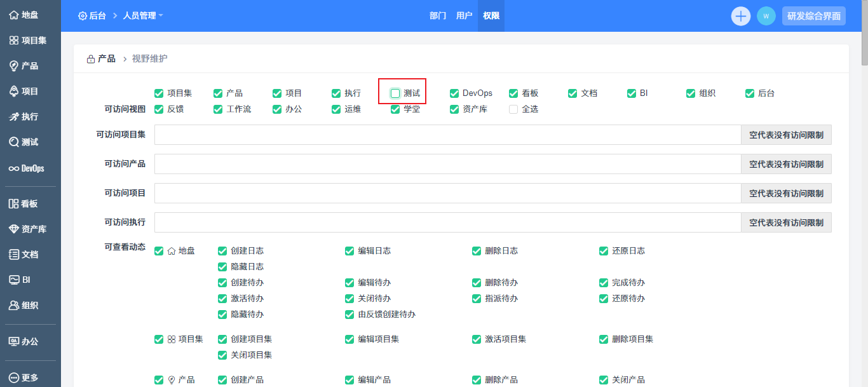Screen dimensions: 868x387
Task: Uncheck the 学堂 view checkbox
Action: 395,109
